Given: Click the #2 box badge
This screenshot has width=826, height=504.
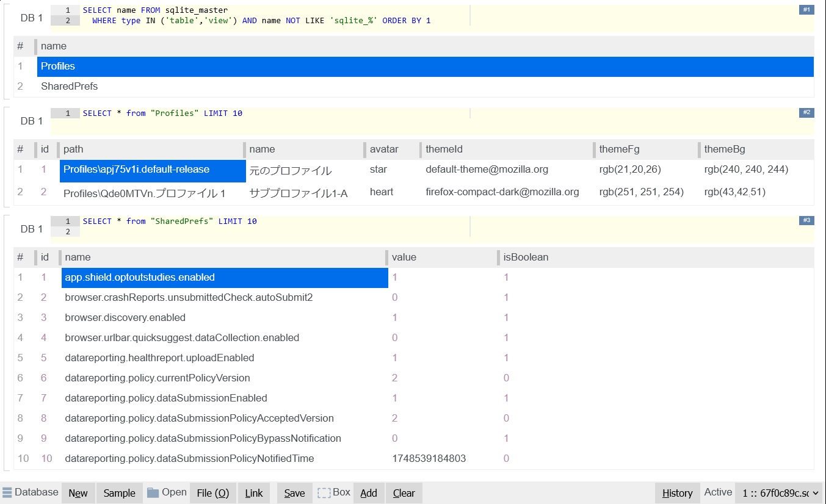Looking at the screenshot, I should (x=806, y=113).
